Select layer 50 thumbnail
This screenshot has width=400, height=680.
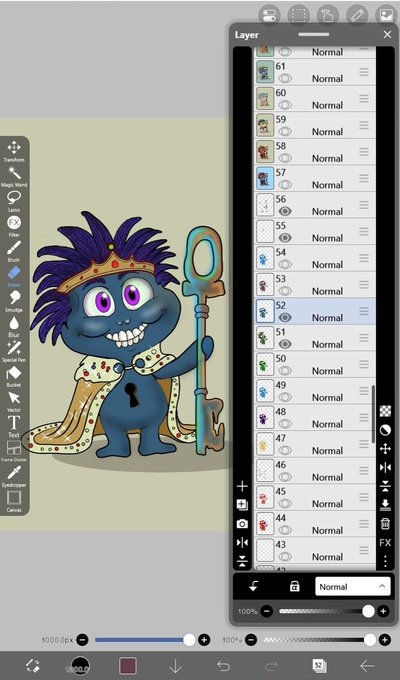tap(265, 363)
